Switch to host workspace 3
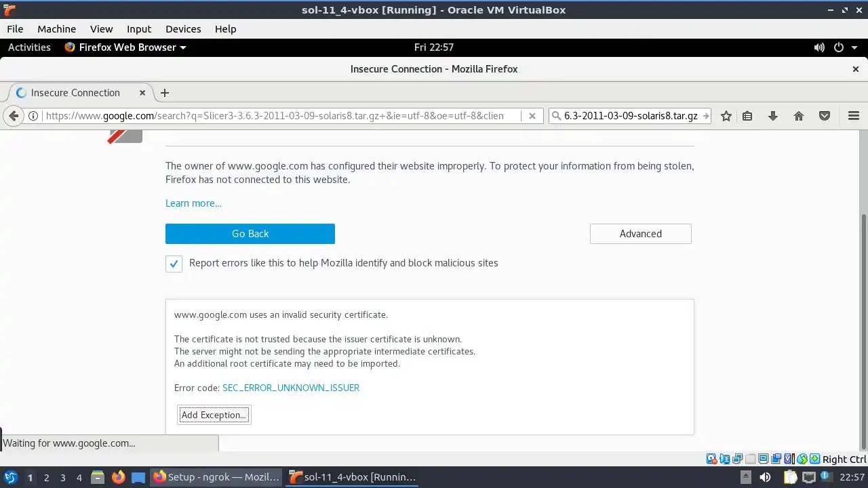 (x=62, y=477)
